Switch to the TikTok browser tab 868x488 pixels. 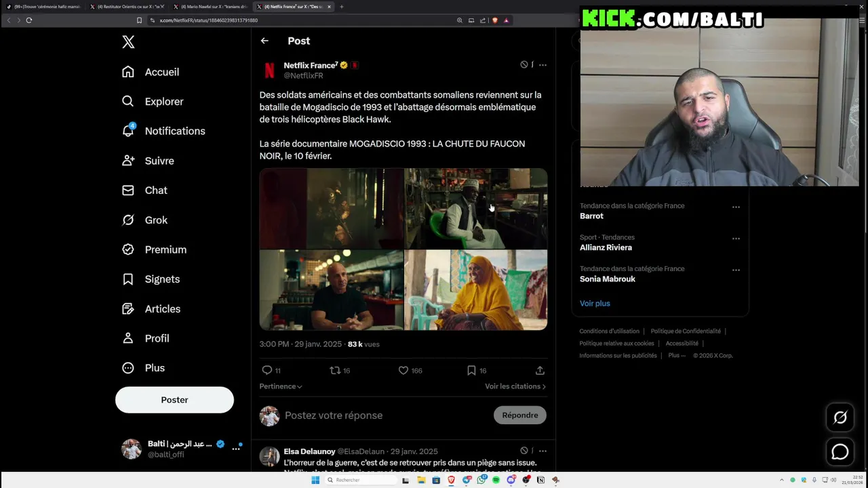43,7
